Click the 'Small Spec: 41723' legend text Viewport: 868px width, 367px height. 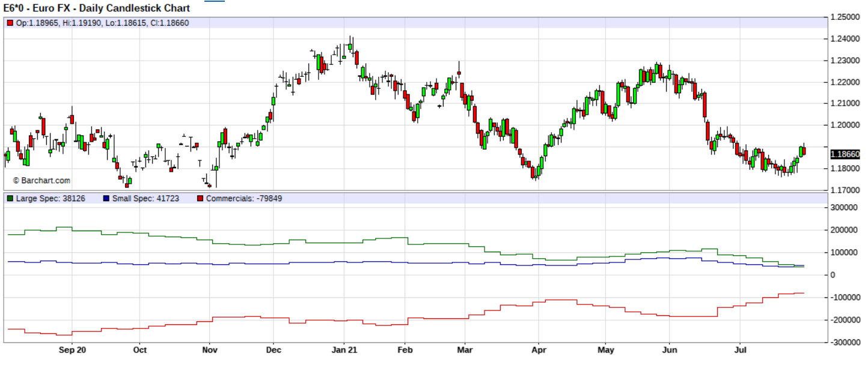pos(145,198)
